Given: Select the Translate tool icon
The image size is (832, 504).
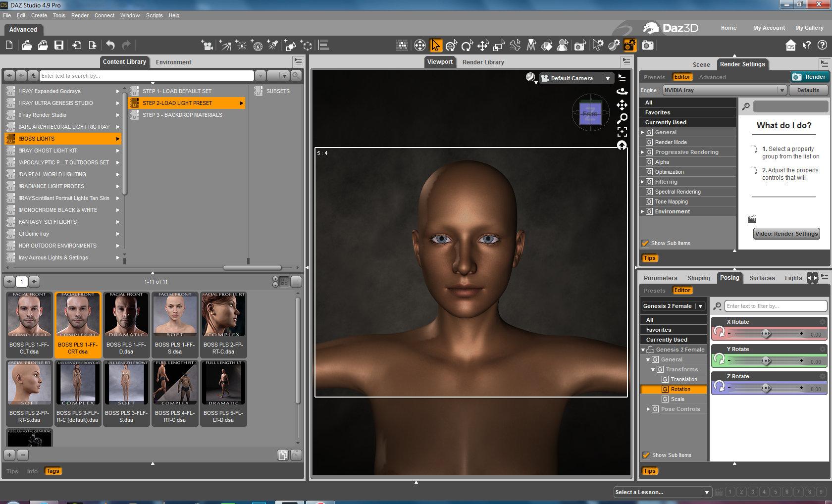Looking at the screenshot, I should 483,46.
